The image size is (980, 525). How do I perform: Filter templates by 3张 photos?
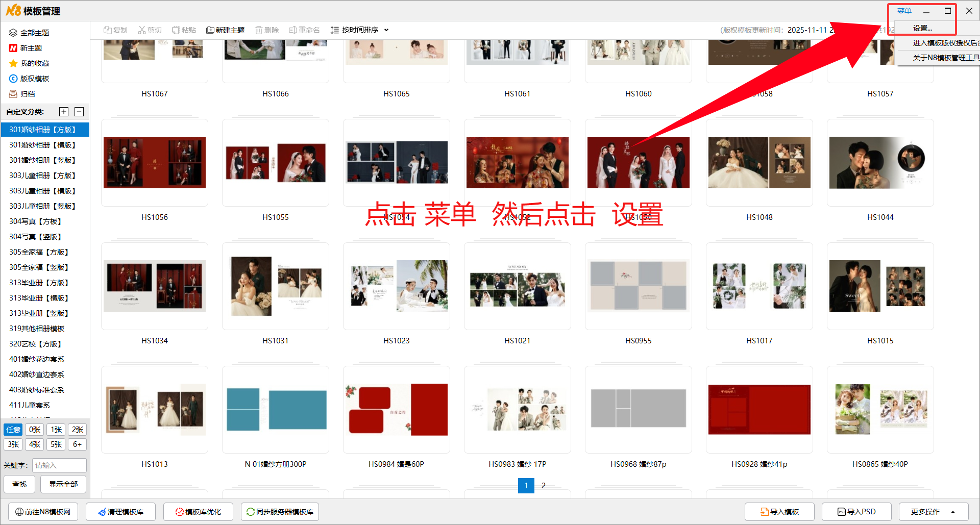click(x=13, y=444)
